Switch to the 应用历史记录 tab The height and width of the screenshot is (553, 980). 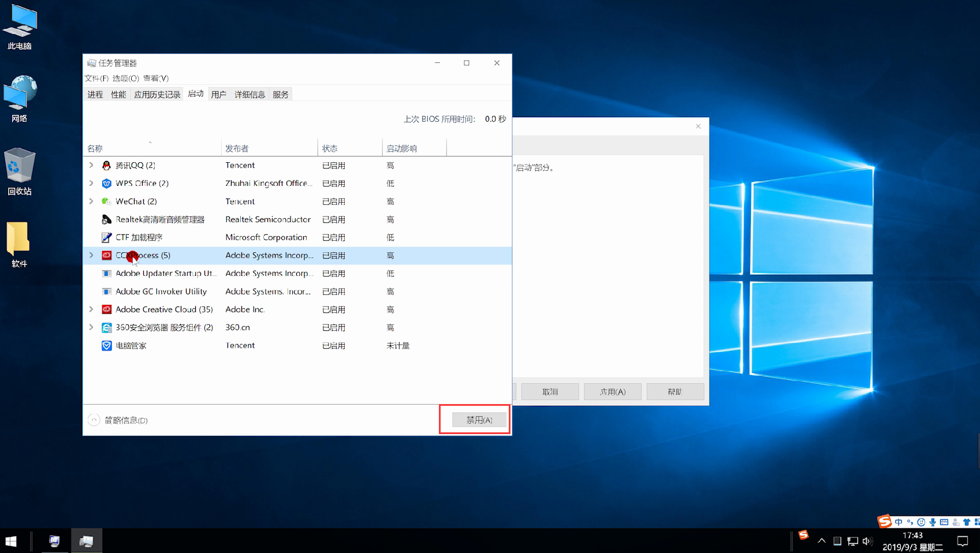tap(157, 95)
